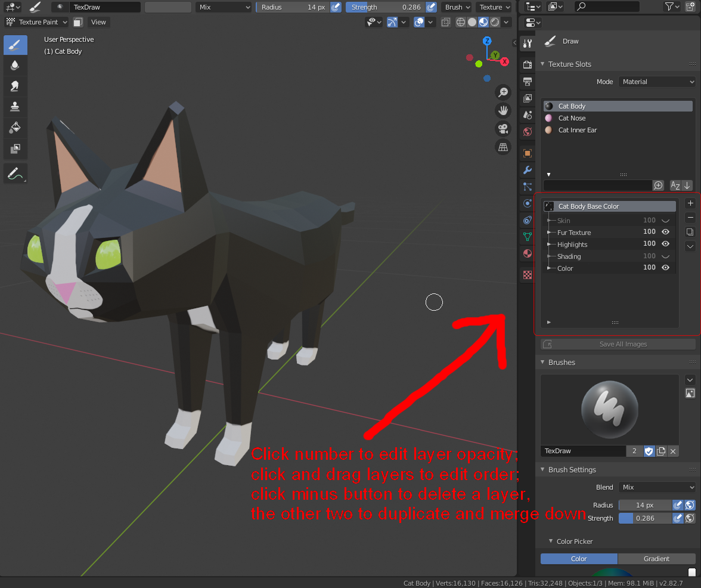
Task: Open World properties tab
Action: pyautogui.click(x=528, y=131)
